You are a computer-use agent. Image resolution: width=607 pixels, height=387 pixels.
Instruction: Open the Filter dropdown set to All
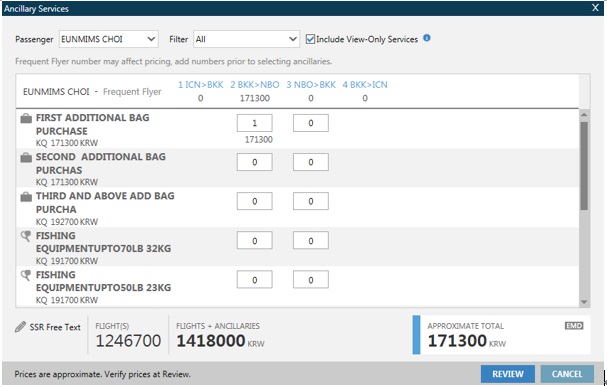(246, 39)
